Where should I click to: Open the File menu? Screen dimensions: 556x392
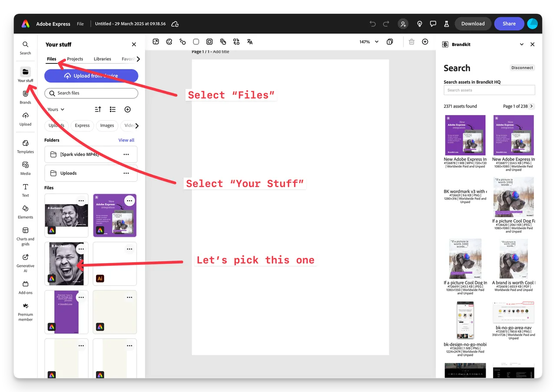80,24
